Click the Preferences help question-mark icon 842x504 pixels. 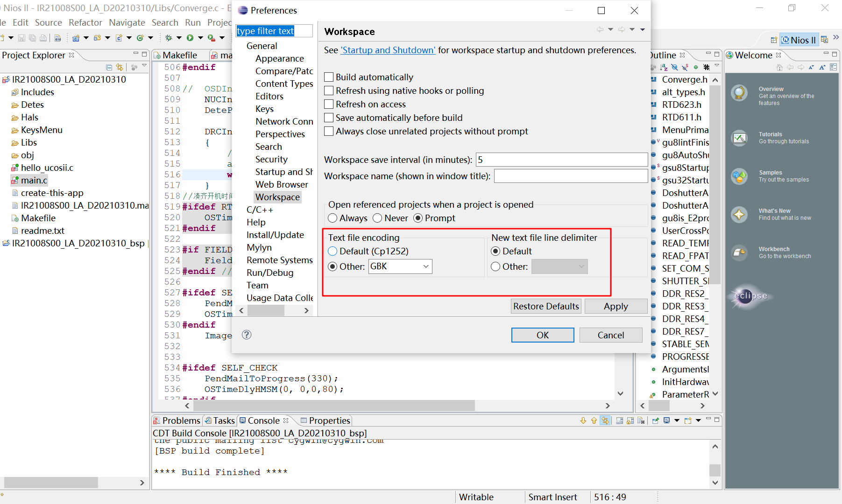tap(247, 335)
